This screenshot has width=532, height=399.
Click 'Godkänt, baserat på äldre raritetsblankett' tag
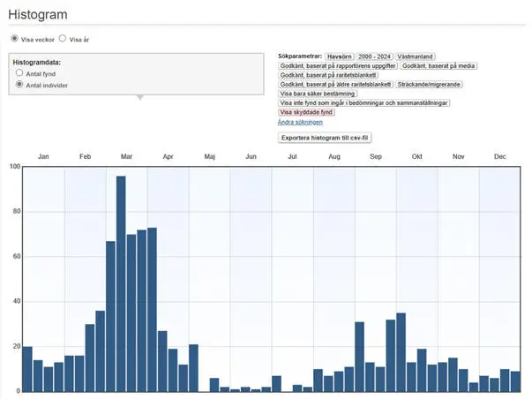tap(335, 85)
